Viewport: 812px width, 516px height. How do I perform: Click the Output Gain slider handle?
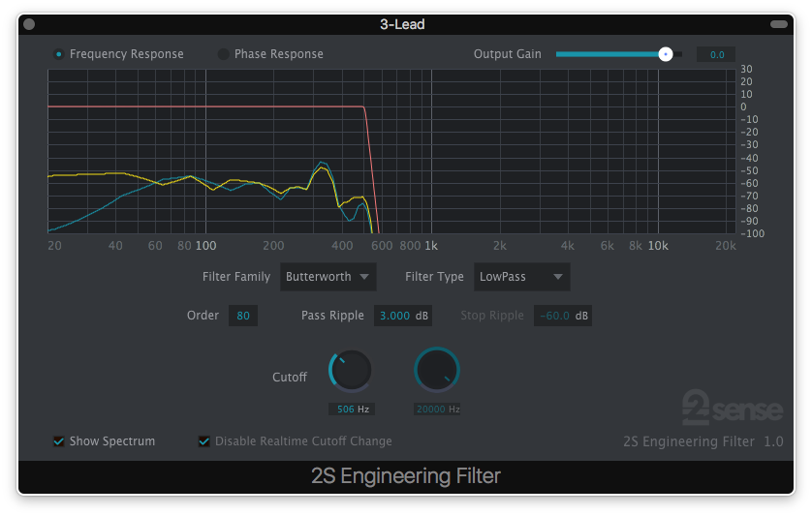coord(666,54)
